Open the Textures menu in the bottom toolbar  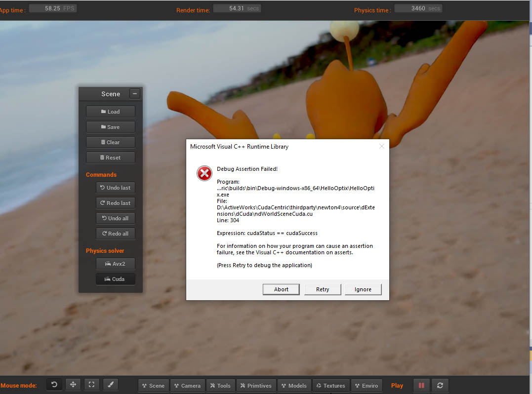pos(330,386)
